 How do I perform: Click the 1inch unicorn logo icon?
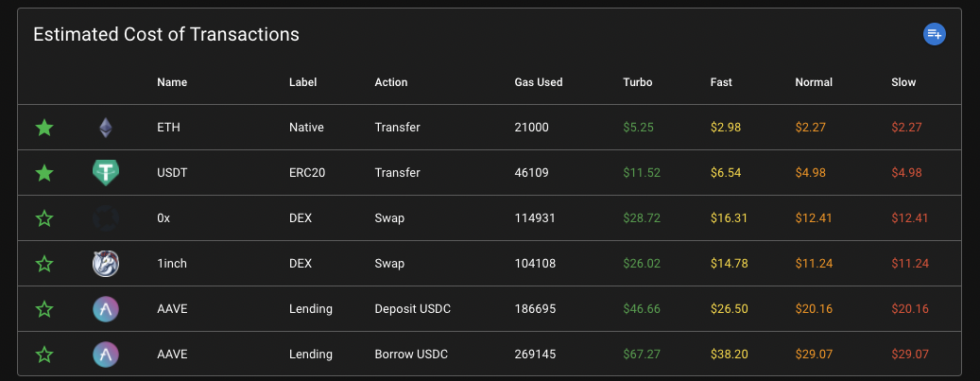(x=105, y=264)
